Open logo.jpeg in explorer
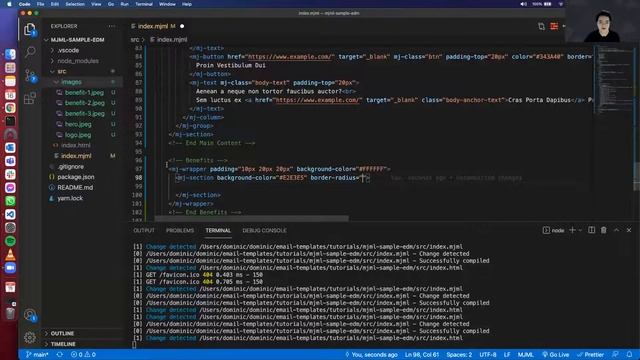640x360 pixels. 78,135
